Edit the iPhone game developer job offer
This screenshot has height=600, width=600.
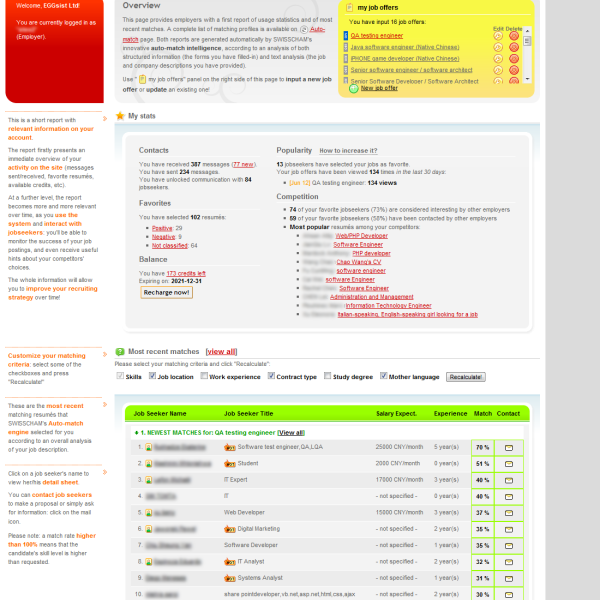pyautogui.click(x=498, y=59)
